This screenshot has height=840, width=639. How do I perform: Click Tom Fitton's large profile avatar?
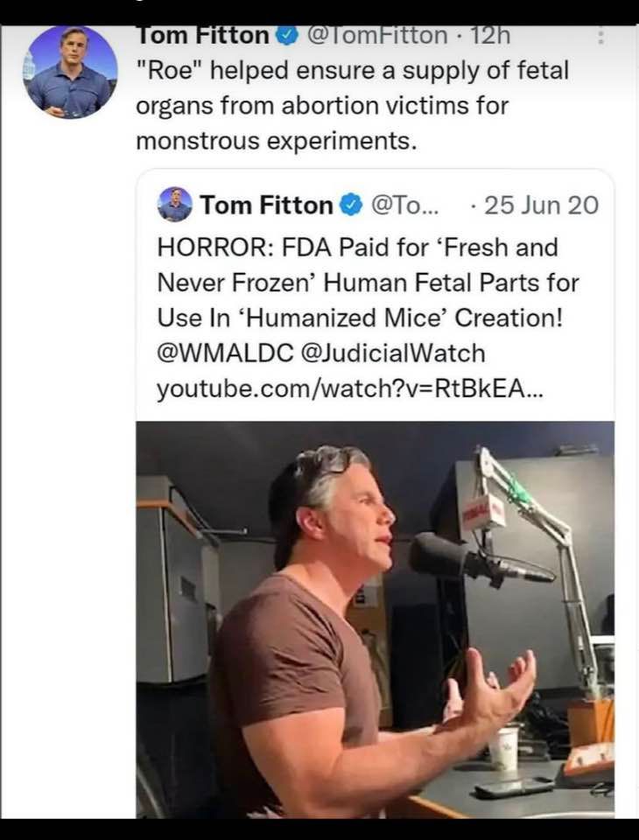click(70, 72)
